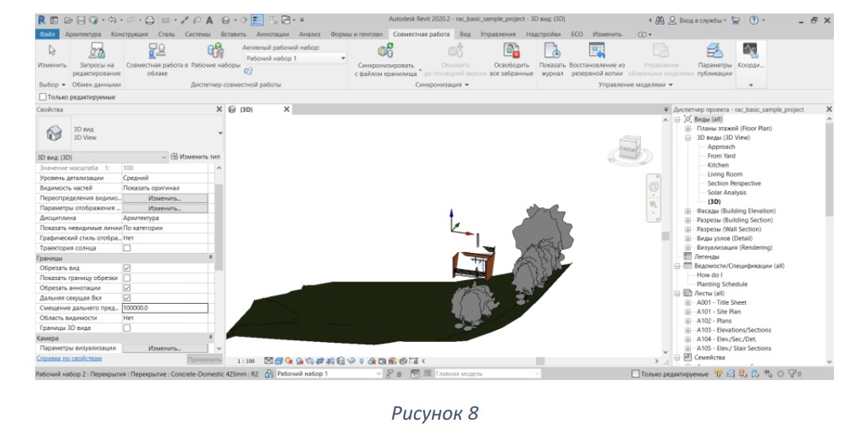Open the Параметры публикации icon
Image resolution: width=868 pixels, height=434 pixels.
point(715,50)
